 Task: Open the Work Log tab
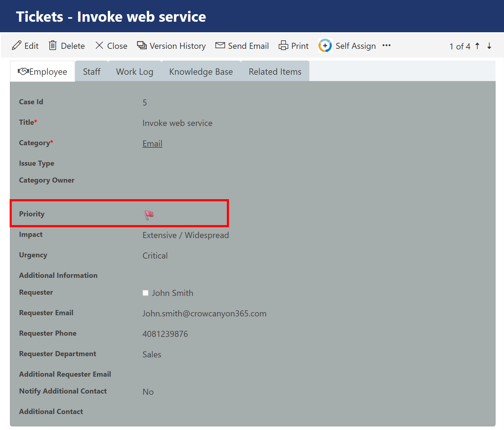(135, 72)
